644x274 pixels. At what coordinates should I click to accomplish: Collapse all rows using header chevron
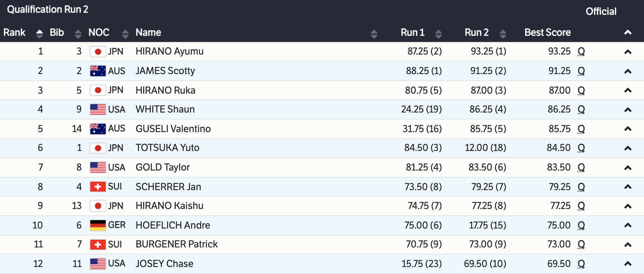click(628, 33)
